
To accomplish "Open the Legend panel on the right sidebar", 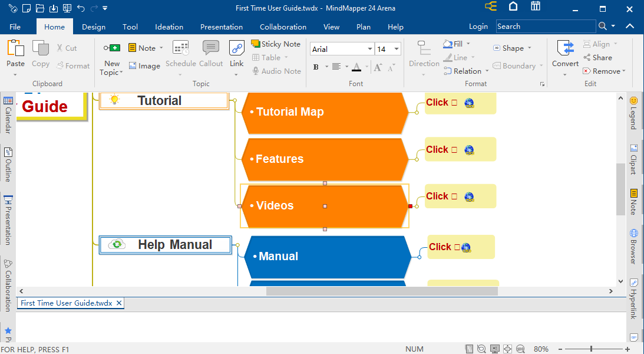I will [x=634, y=113].
